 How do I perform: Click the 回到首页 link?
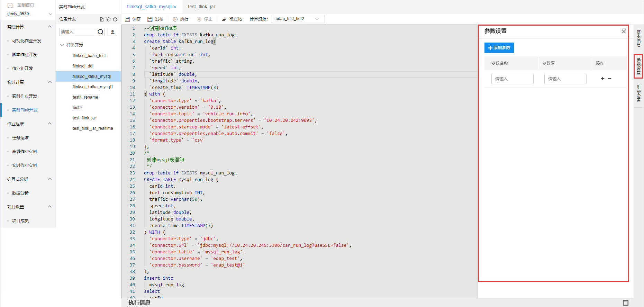(26, 5)
